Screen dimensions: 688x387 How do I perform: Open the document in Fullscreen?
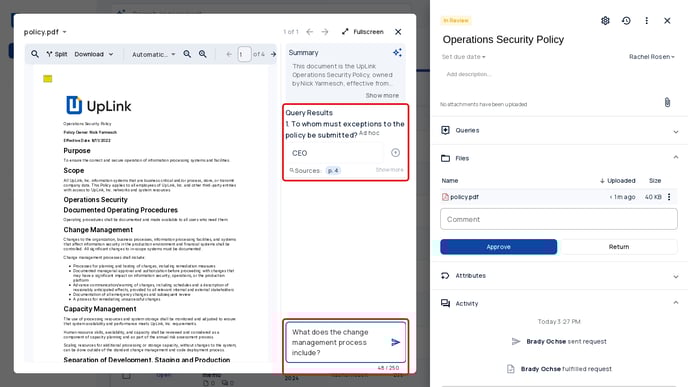[362, 32]
